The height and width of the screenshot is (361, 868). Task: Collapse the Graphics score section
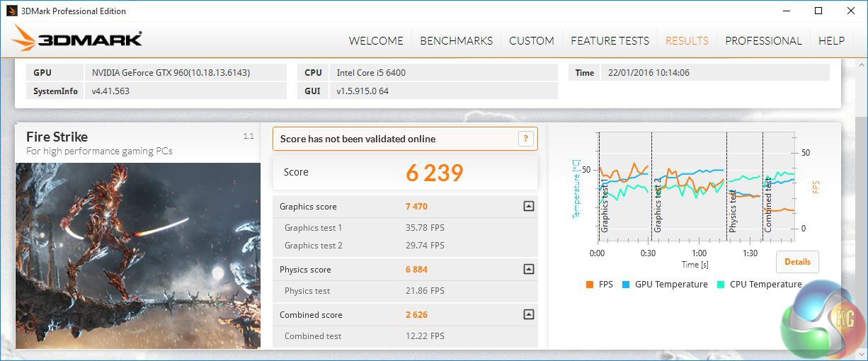click(x=528, y=207)
